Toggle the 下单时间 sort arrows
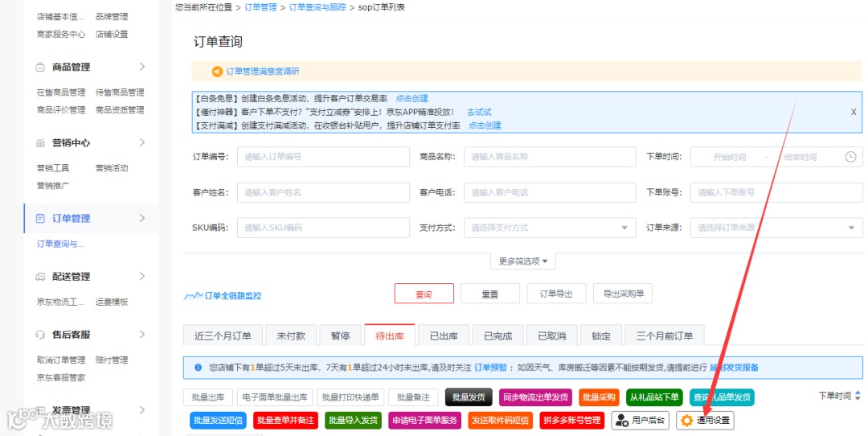This screenshot has height=436, width=868. point(858,396)
